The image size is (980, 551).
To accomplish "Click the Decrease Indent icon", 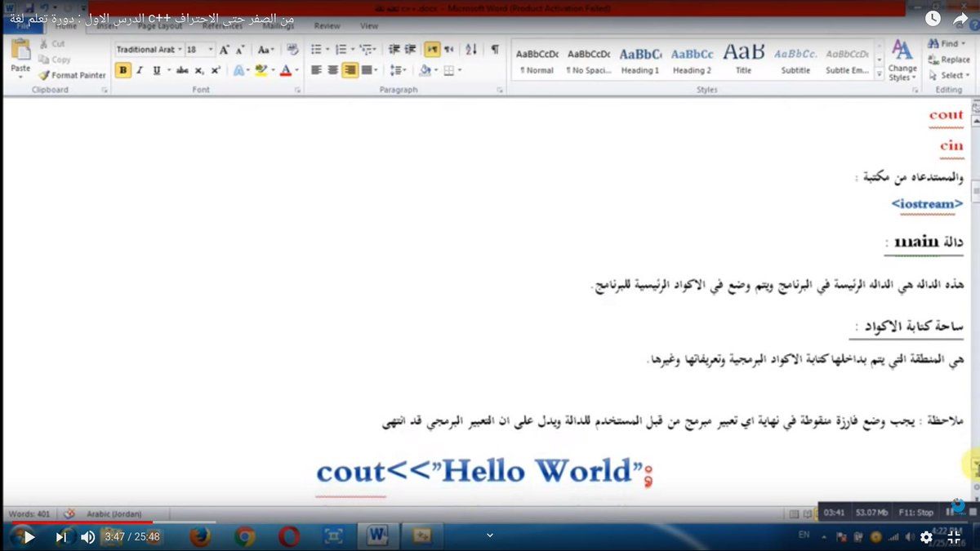I will 394,50.
